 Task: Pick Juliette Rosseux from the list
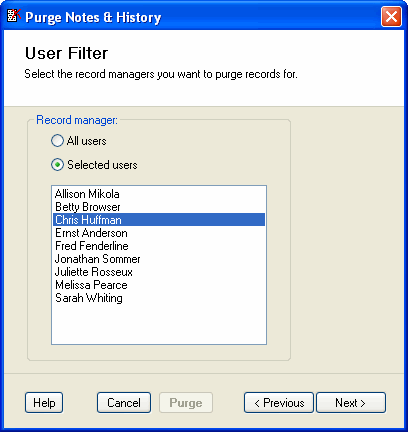click(159, 272)
